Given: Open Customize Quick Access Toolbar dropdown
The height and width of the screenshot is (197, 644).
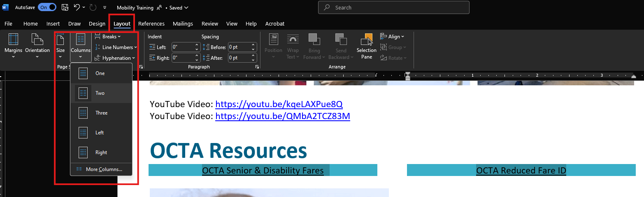Looking at the screenshot, I should 105,7.
